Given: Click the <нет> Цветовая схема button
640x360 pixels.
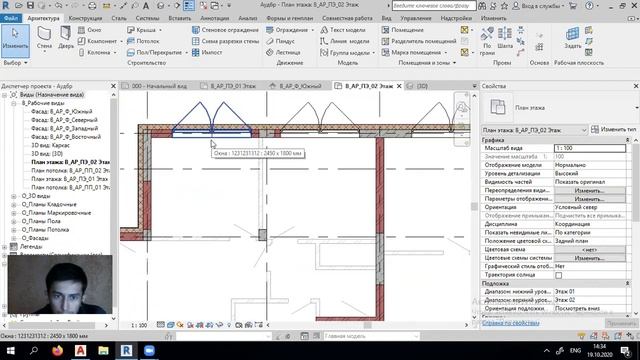Looking at the screenshot, I should 589,250.
